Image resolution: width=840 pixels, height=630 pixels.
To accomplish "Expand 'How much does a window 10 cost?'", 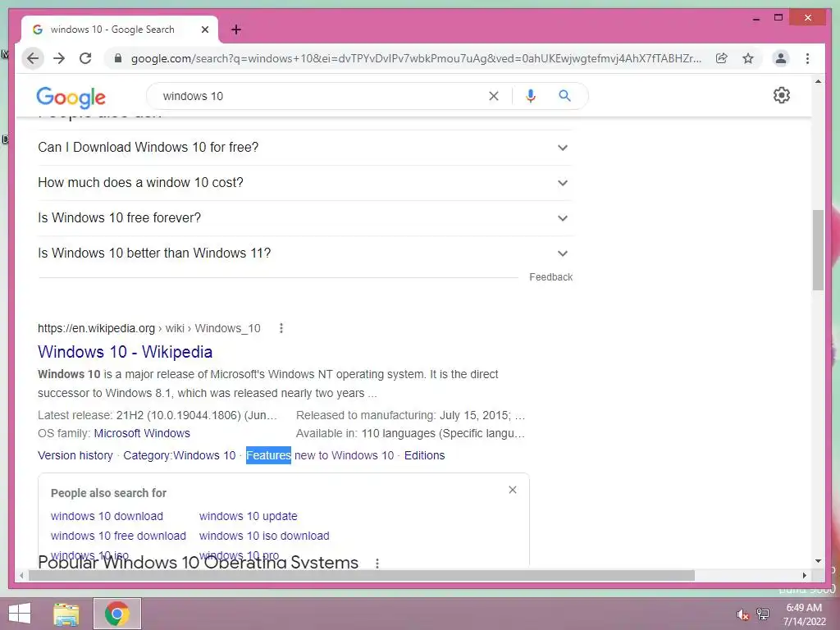I will (x=304, y=183).
